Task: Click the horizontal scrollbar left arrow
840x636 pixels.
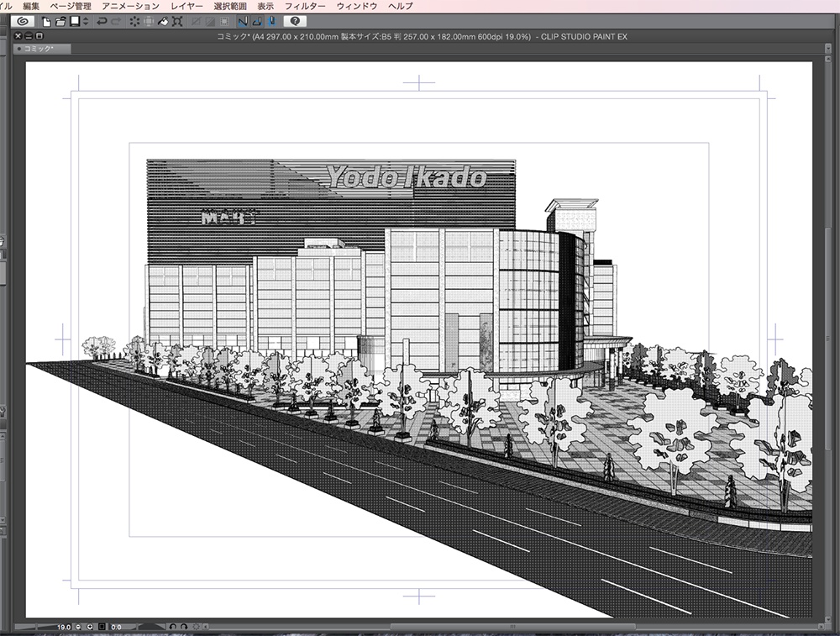Action: pos(205,627)
